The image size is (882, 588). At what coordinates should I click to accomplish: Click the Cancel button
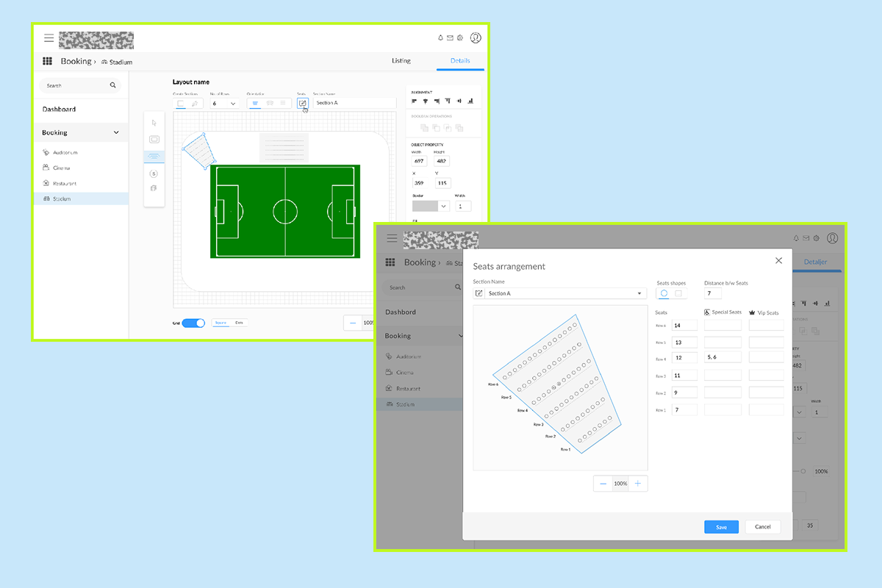(x=762, y=527)
